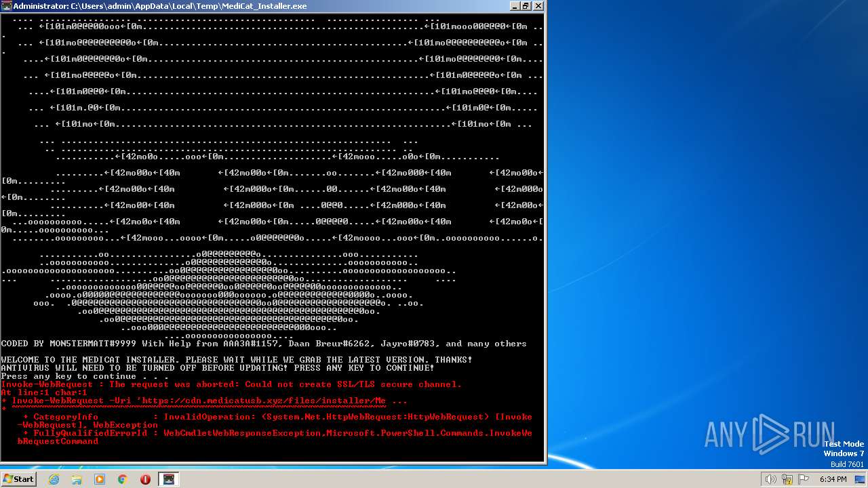Show the clock reading 6:34 PM
The image size is (868, 488).
tap(833, 479)
